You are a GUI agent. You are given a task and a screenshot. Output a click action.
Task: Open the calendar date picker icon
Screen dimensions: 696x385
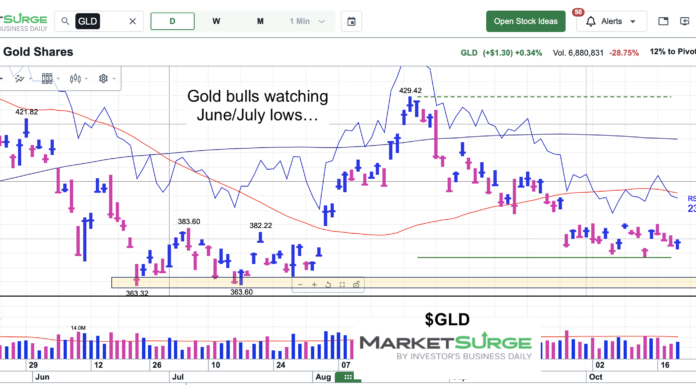pos(351,21)
